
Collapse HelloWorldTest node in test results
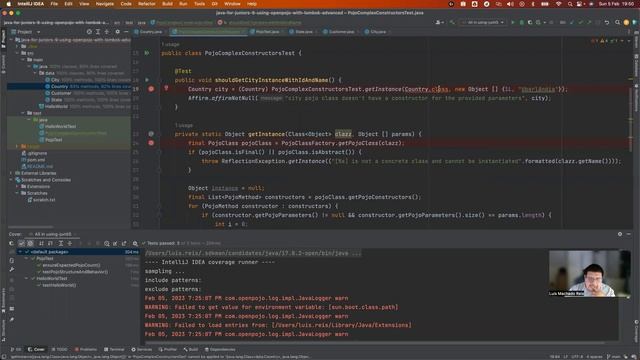pyautogui.click(x=27, y=278)
